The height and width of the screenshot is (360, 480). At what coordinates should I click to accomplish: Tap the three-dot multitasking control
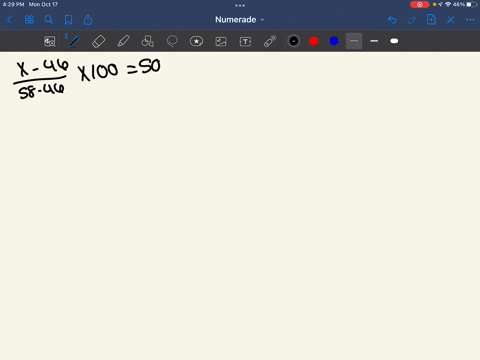click(x=240, y=5)
